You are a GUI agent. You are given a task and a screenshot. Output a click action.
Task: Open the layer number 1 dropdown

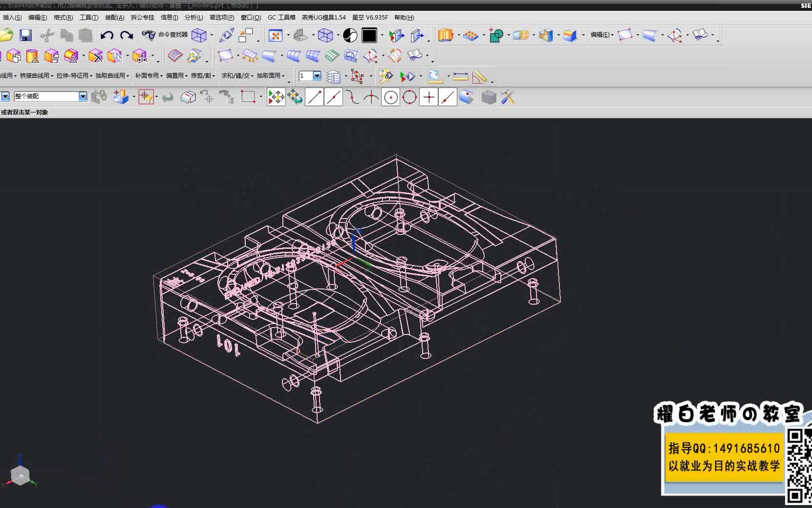pos(317,76)
